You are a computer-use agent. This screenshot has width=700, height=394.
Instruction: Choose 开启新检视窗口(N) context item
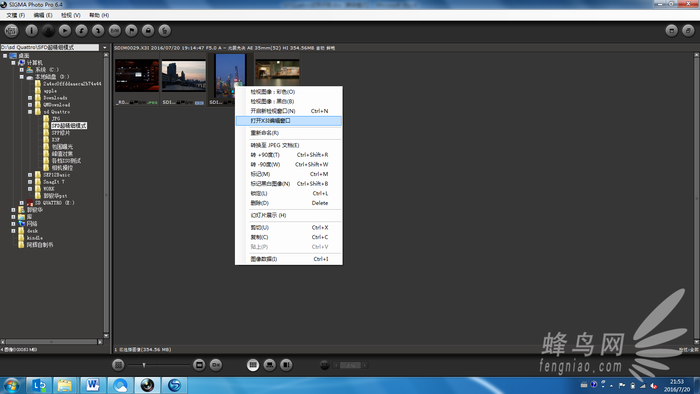[288, 111]
